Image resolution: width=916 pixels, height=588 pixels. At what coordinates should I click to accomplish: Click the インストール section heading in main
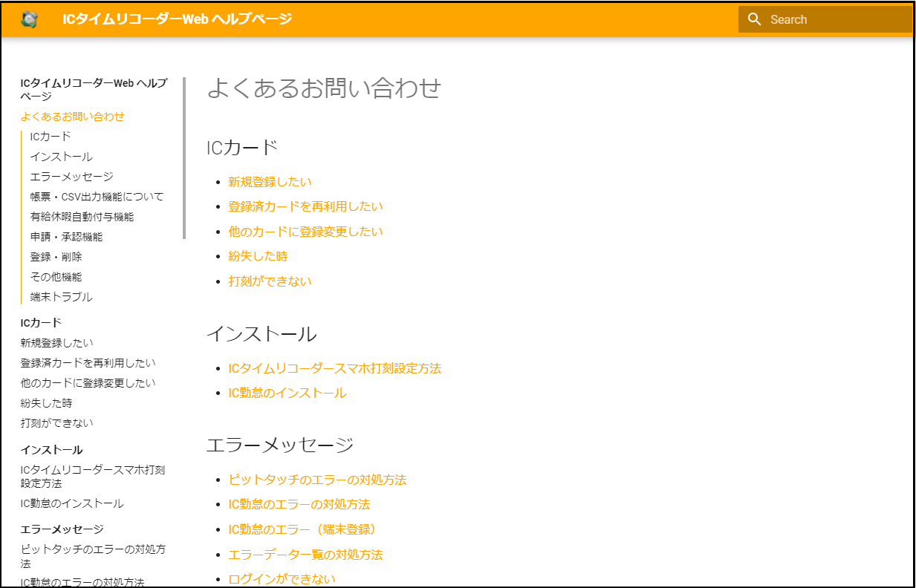pyautogui.click(x=262, y=334)
